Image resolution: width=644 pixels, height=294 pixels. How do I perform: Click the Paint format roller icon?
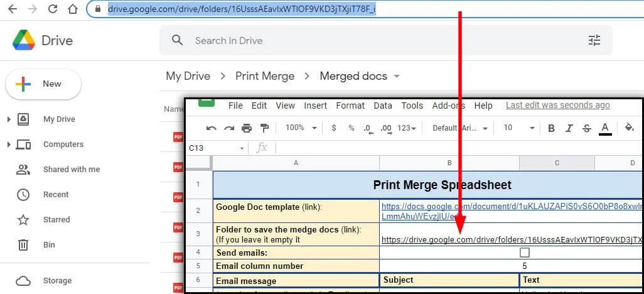(x=264, y=128)
